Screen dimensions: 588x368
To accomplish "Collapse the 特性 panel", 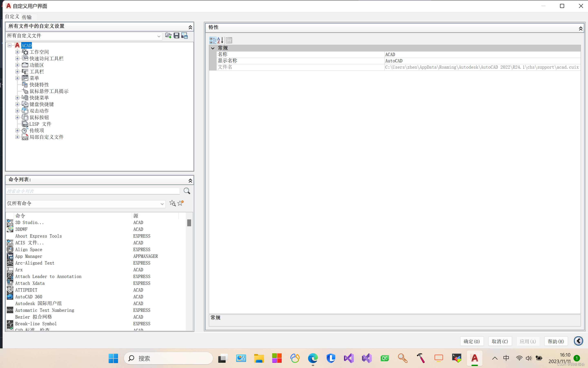I will [581, 28].
